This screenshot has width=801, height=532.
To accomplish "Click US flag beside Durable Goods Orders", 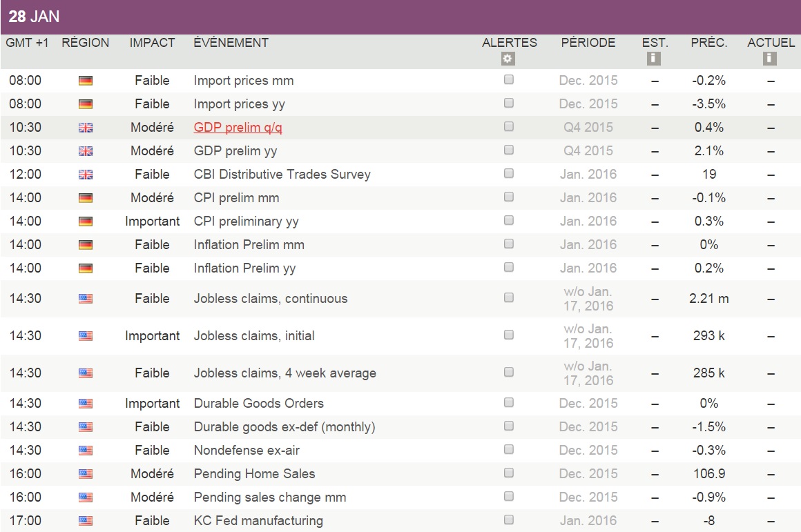I will click(x=86, y=404).
